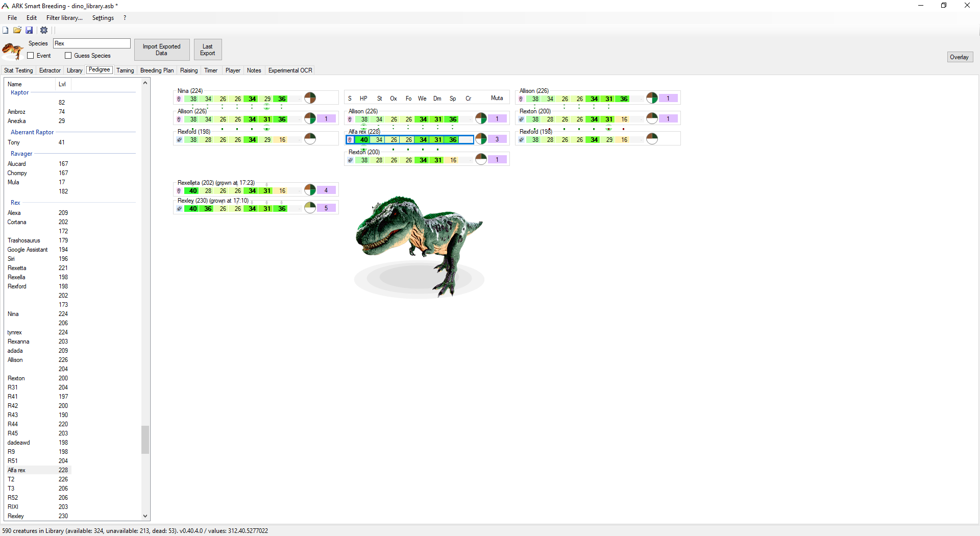Viewport: 980px width, 536px height.
Task: Click the Aberrant Raptor group header
Action: point(32,132)
